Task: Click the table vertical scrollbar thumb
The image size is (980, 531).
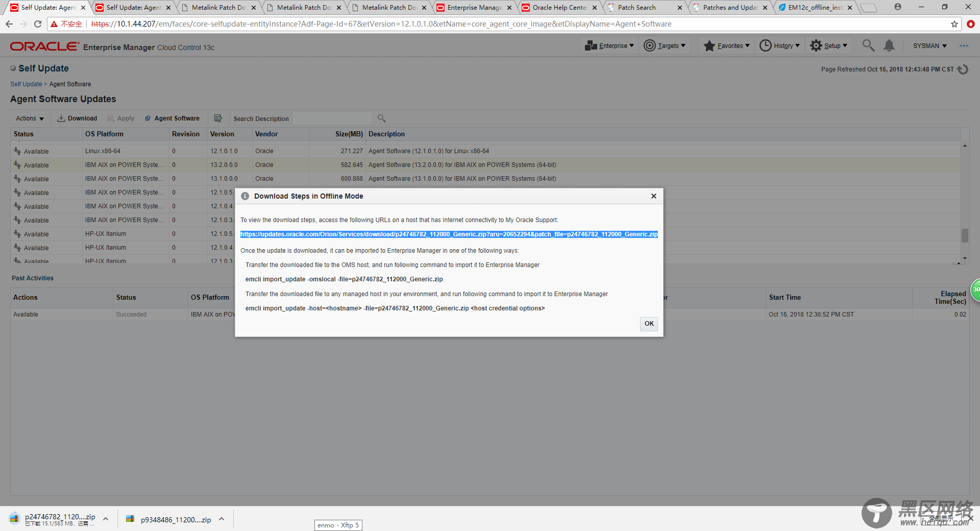Action: tap(965, 235)
